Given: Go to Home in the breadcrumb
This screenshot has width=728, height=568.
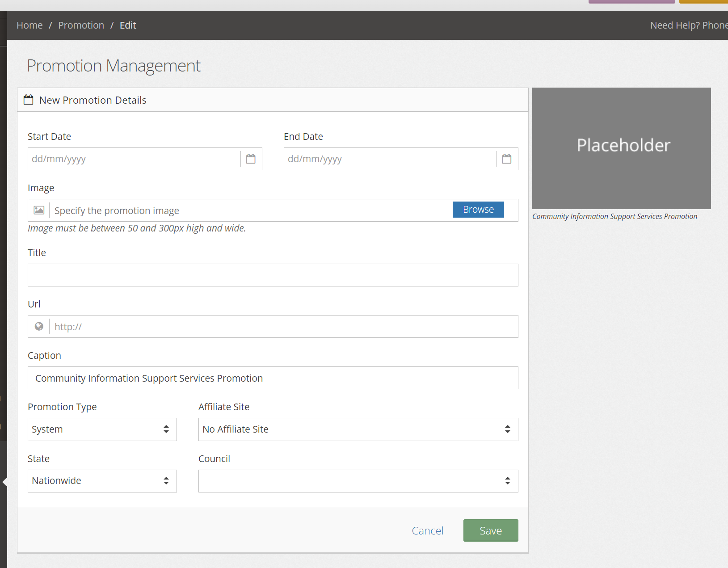Looking at the screenshot, I should point(29,25).
